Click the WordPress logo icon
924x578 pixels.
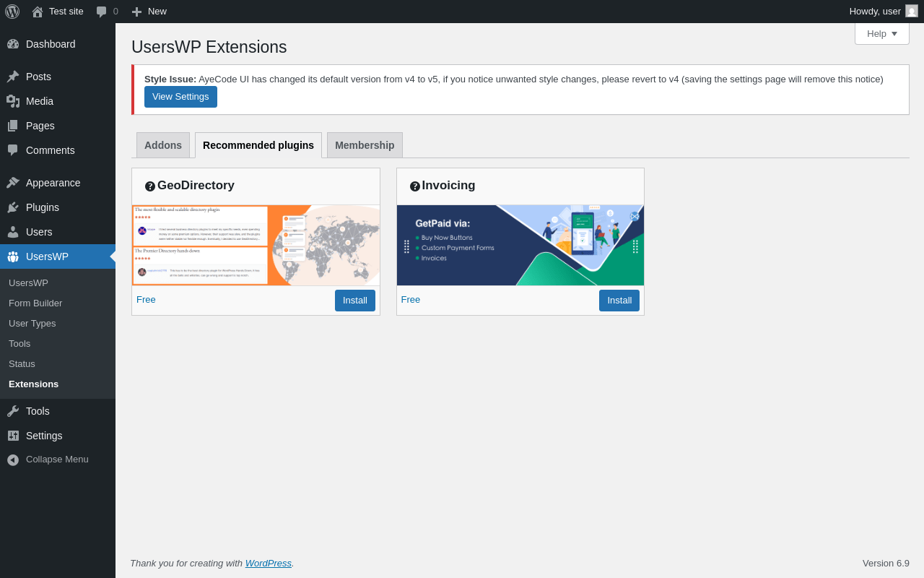(x=12, y=12)
